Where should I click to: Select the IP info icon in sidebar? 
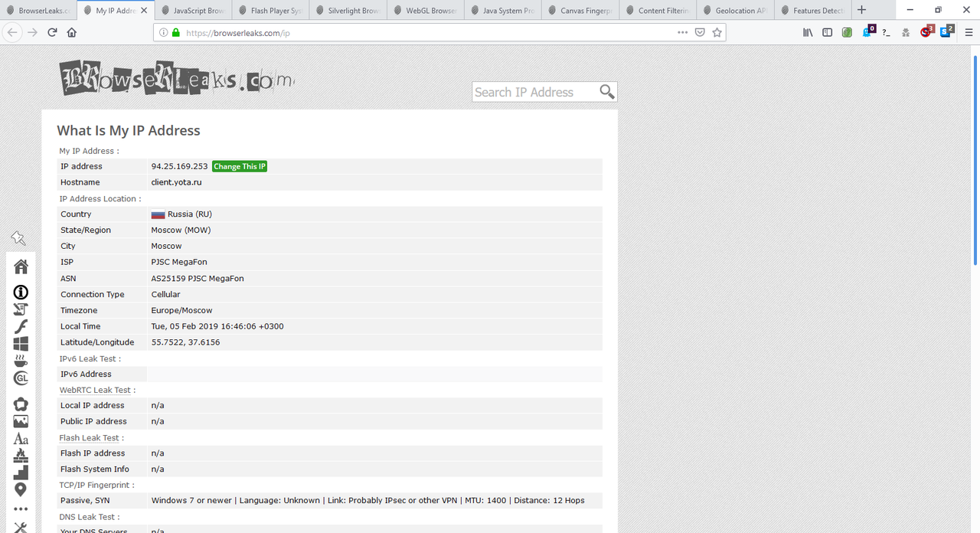21,292
